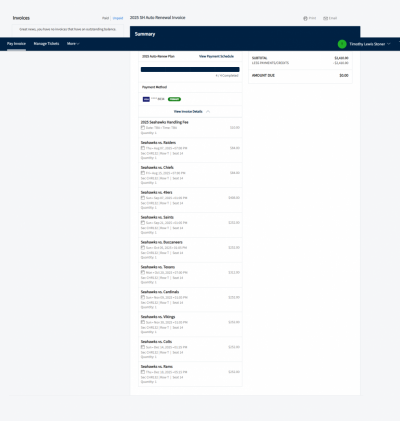
Task: Click the 2025 SH Auto Renewal Invoice title
Action: [157, 18]
